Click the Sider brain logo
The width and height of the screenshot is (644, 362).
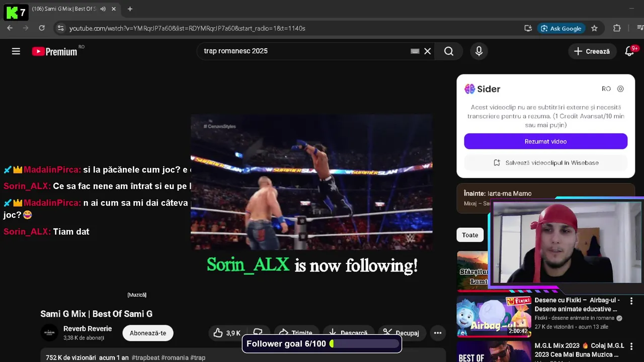click(469, 89)
